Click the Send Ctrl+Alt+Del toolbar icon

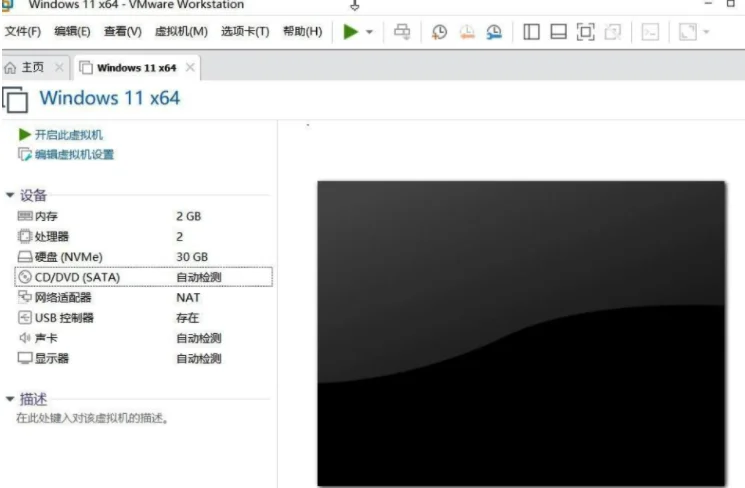coord(402,32)
